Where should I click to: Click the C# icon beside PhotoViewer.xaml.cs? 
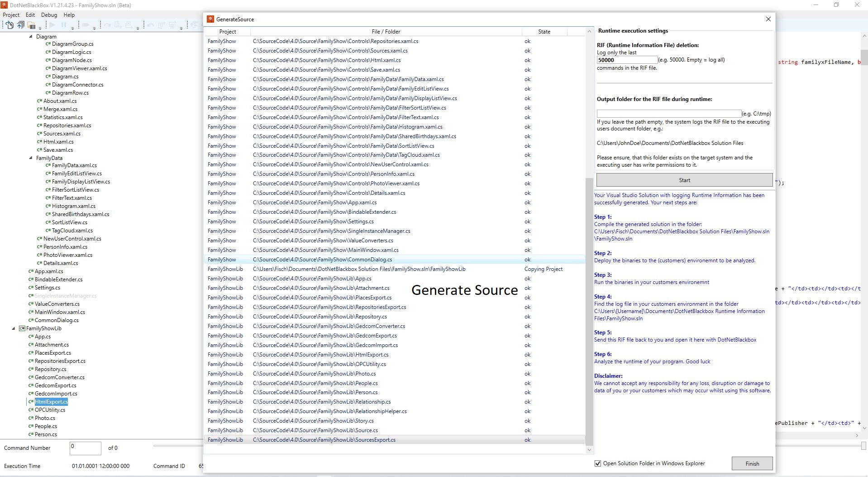pyautogui.click(x=39, y=255)
